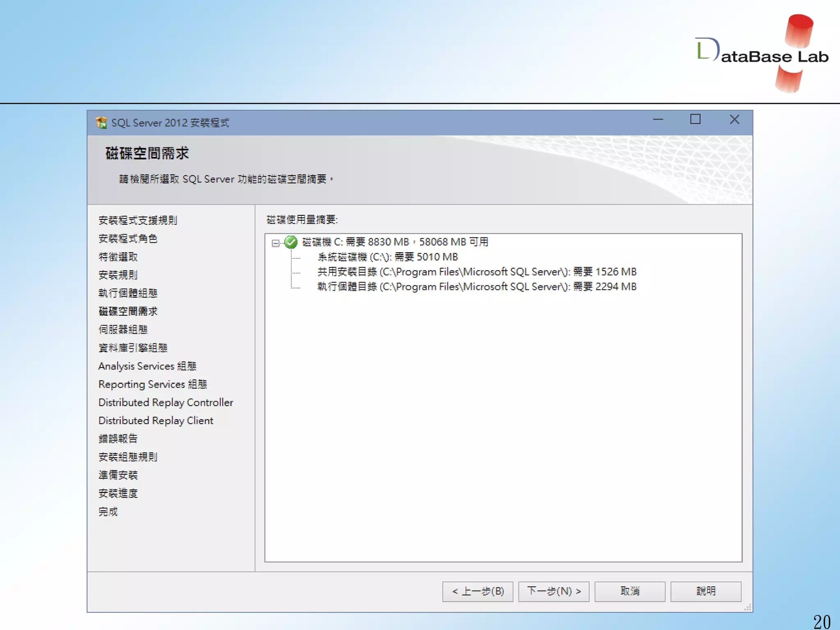Image resolution: width=840 pixels, height=630 pixels.
Task: Select 準備安裝 step in sidebar
Action: point(118,475)
